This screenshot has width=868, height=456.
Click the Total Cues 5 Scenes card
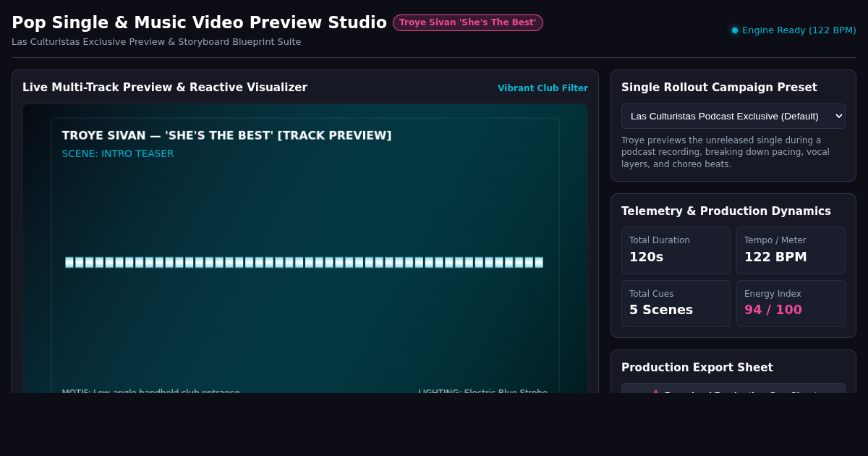[x=676, y=303]
